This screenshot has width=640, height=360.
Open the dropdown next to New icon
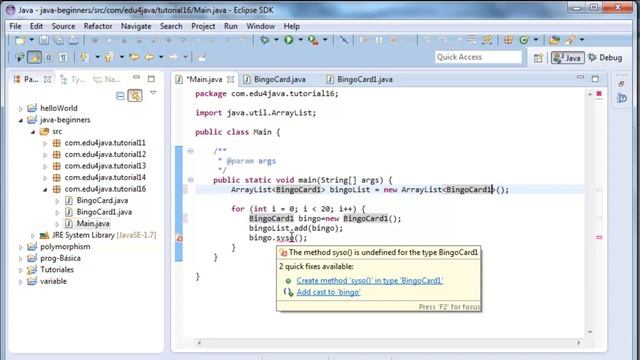pos(31,40)
